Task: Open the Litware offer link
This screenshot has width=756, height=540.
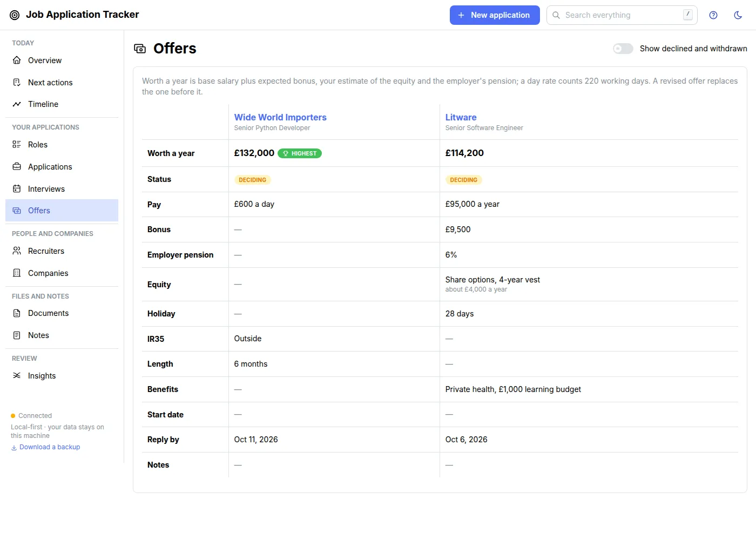Action: pyautogui.click(x=461, y=117)
